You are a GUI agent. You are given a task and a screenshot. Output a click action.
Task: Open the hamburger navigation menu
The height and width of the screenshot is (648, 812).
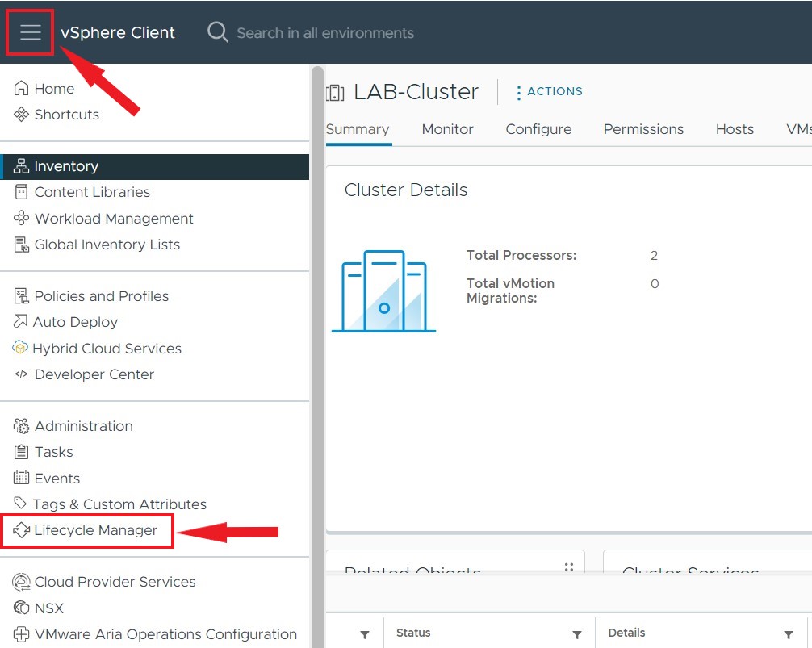(30, 32)
